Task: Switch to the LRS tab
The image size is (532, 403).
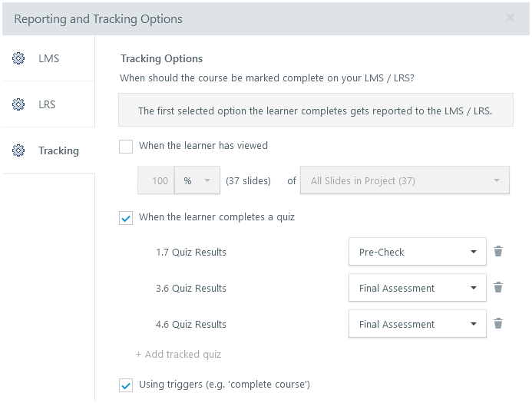Action: tap(47, 104)
